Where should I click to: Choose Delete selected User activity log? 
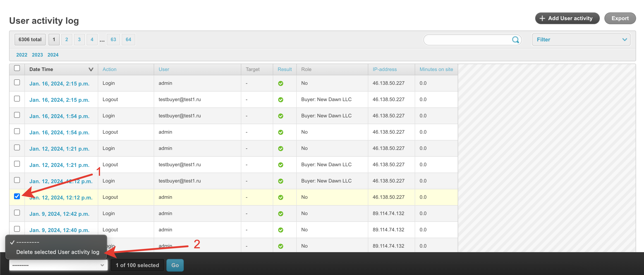(58, 252)
